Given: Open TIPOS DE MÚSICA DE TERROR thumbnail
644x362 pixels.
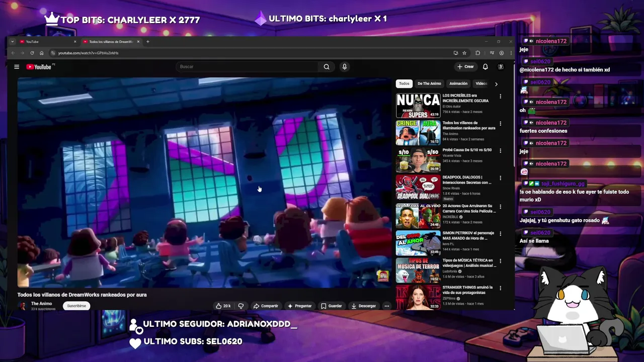Looking at the screenshot, I should 418,270.
